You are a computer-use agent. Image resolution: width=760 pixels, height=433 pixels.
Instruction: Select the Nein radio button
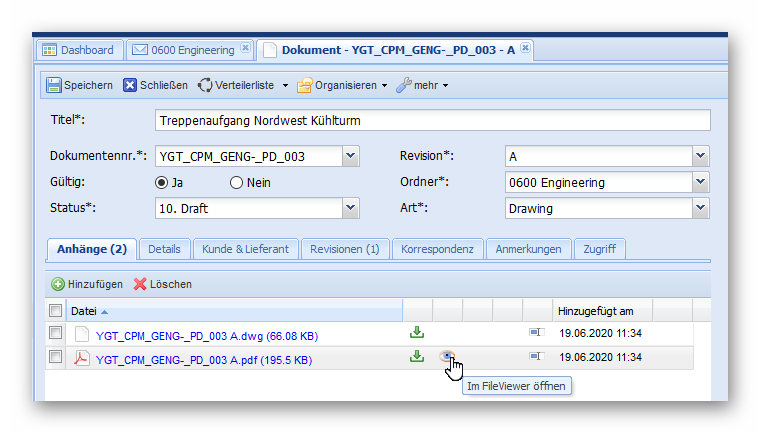coord(237,183)
